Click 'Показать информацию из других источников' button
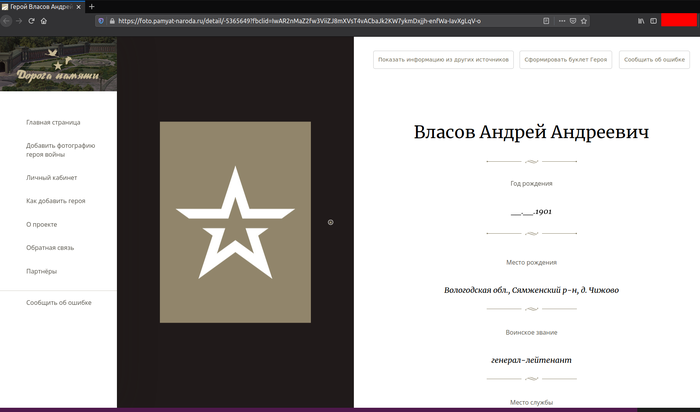Screen dimensions: 700x412 [x=444, y=60]
